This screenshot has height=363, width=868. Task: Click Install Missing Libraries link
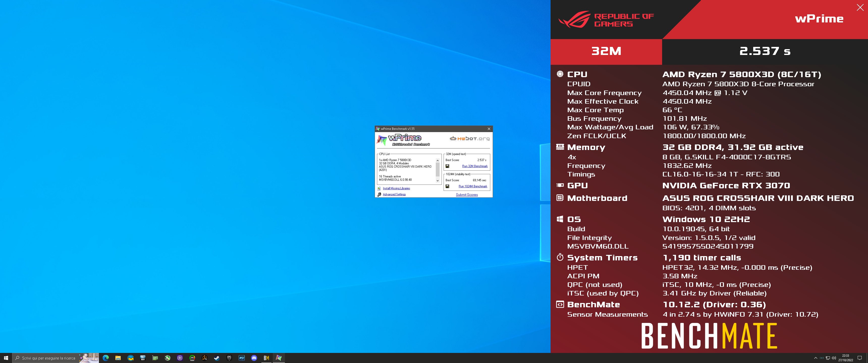(396, 188)
